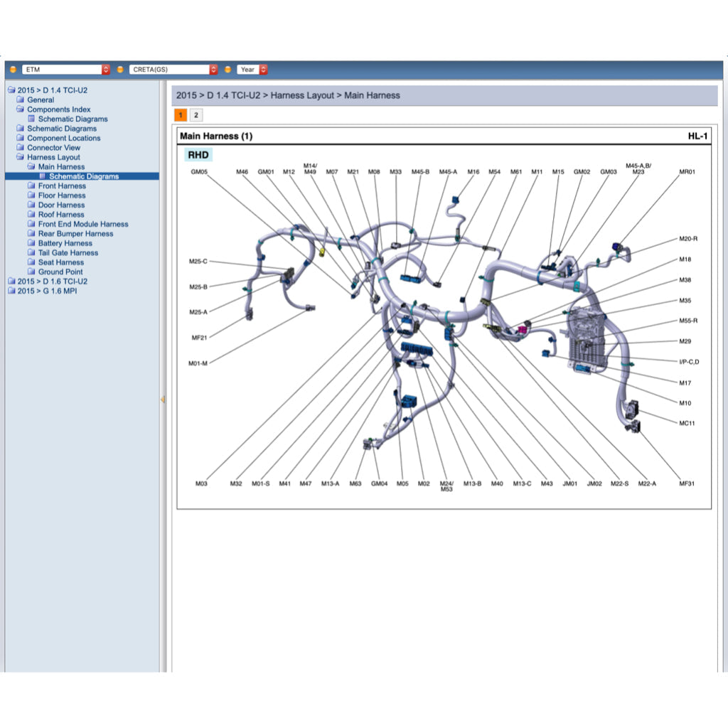Viewport: 728px width, 728px height.
Task: Expand the 2015 > D 1.6 TCI-U2 node
Action: click(11, 282)
